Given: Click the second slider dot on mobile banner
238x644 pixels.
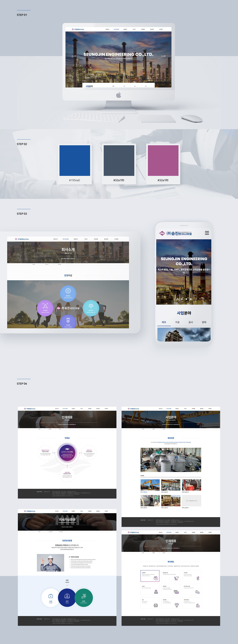Looking at the screenshot, I should click(x=182, y=299).
